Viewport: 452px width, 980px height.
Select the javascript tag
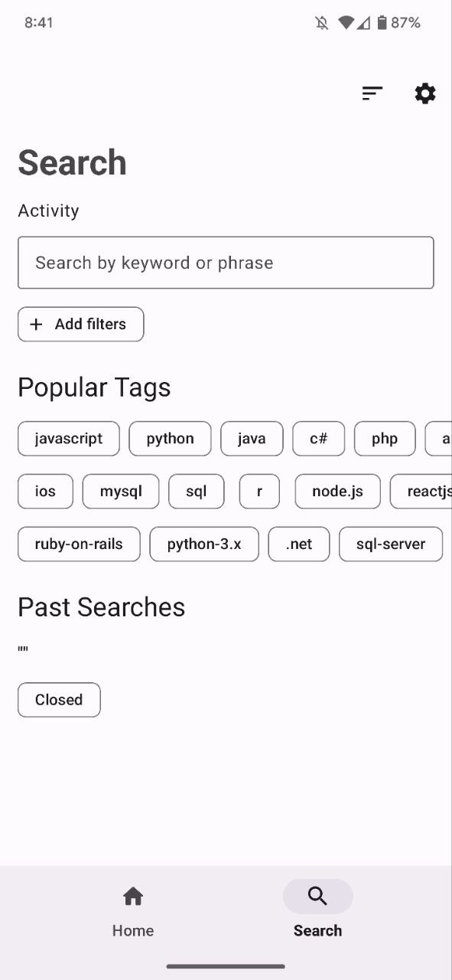tap(69, 439)
